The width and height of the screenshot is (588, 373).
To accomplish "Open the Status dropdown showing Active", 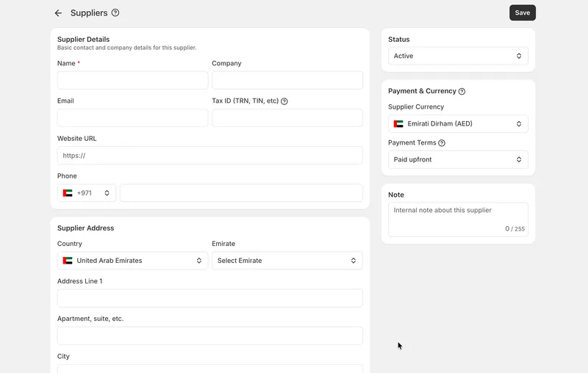I will [458, 56].
